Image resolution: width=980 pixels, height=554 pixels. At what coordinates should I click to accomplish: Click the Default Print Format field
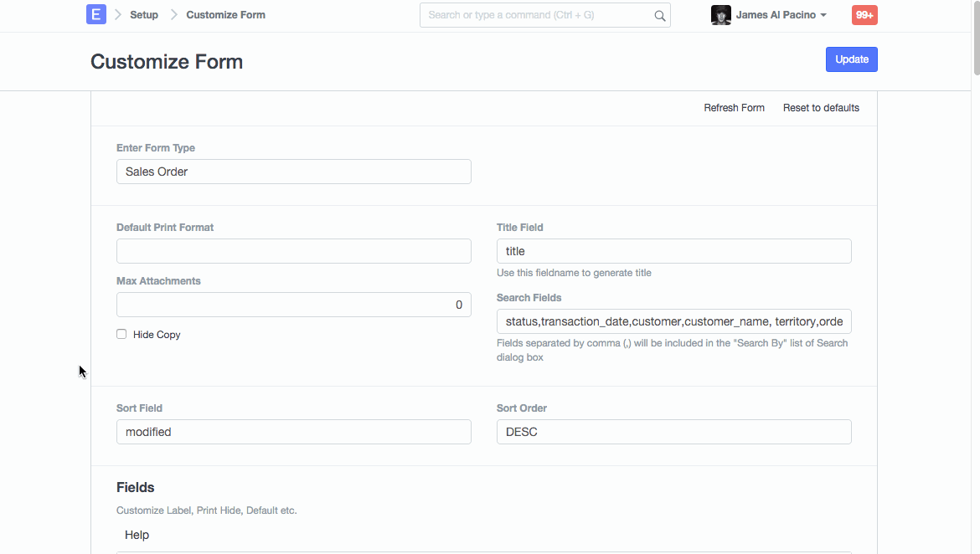tap(293, 251)
